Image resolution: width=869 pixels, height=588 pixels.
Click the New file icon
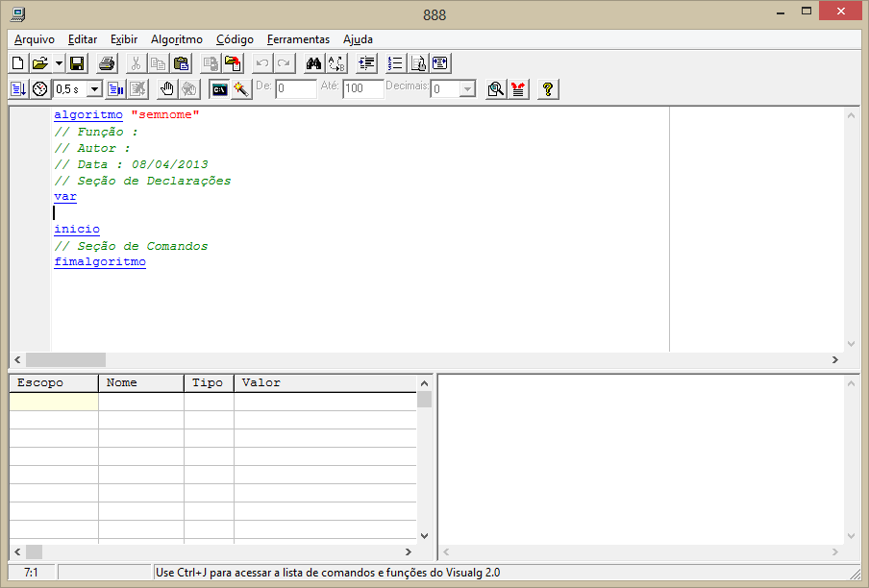coord(18,64)
